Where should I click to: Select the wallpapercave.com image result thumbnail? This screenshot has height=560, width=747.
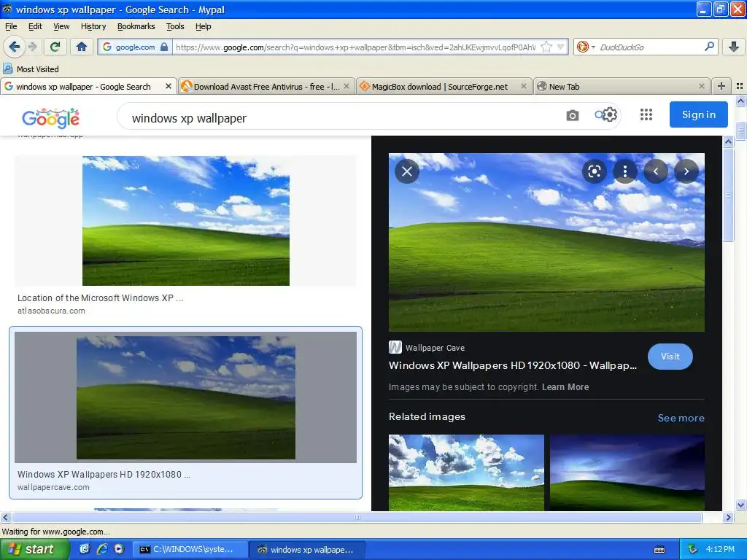click(186, 397)
